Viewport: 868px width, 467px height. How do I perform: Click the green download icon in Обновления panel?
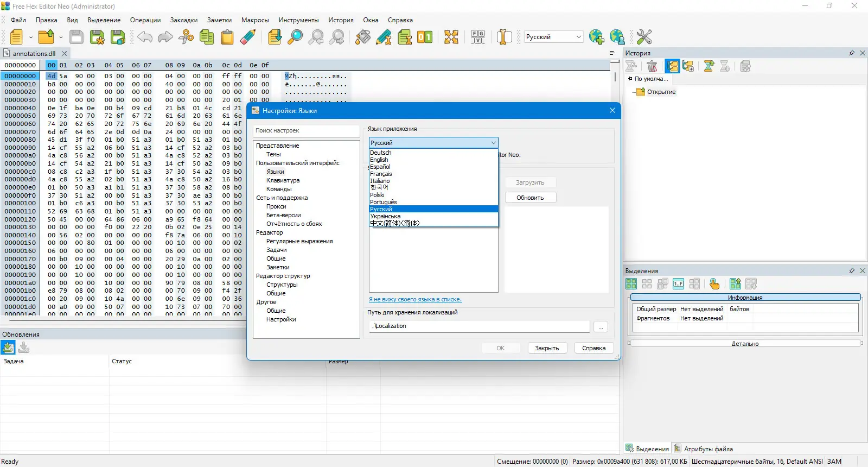click(x=8, y=348)
